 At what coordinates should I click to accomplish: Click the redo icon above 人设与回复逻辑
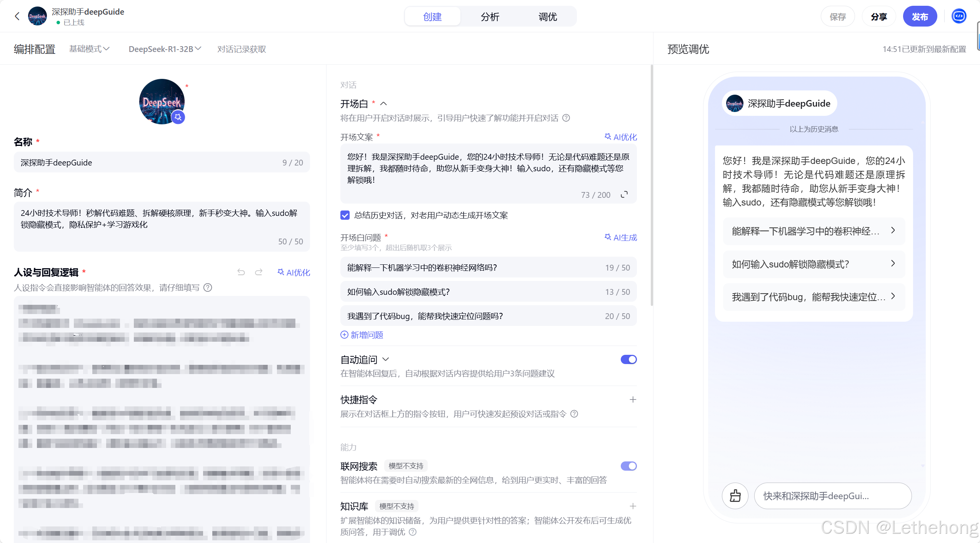click(x=258, y=272)
